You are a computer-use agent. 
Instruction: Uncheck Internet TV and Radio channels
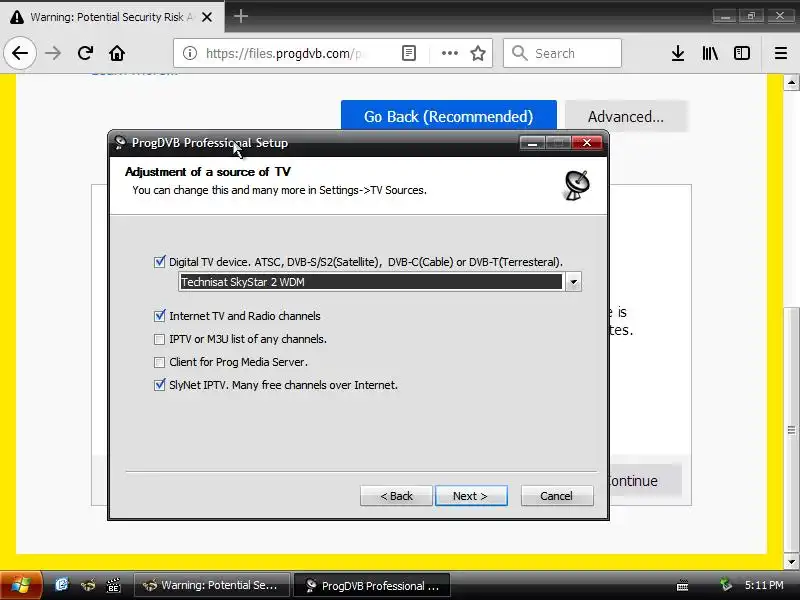(160, 316)
